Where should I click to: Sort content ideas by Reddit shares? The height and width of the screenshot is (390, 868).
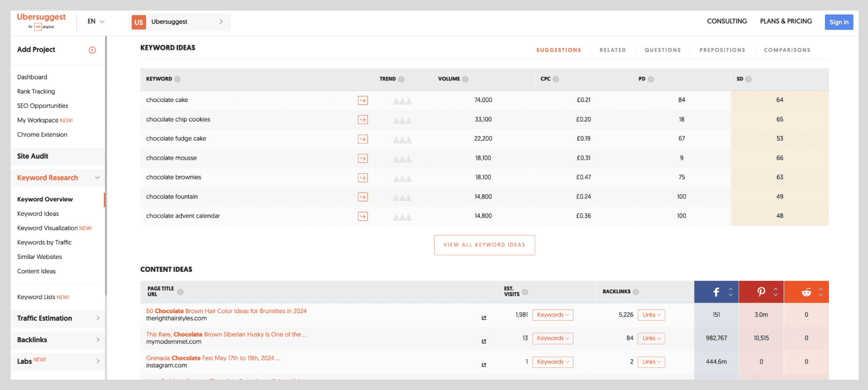click(x=821, y=292)
